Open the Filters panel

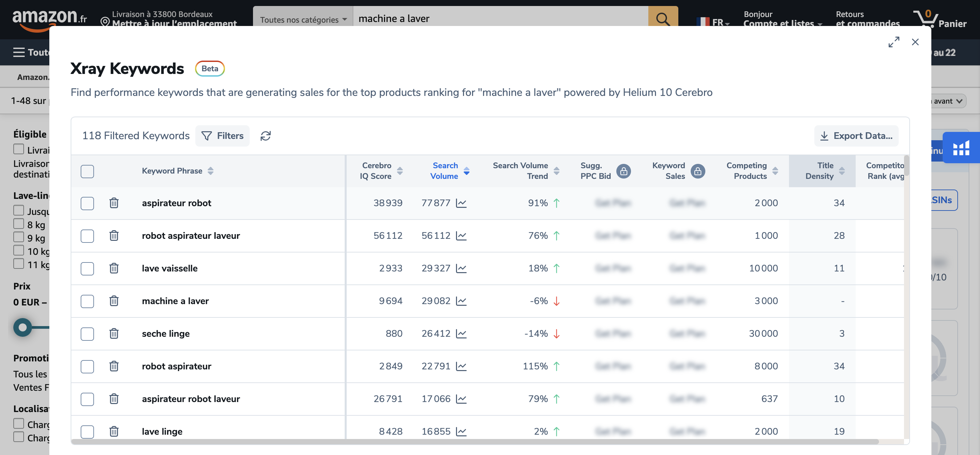click(223, 136)
